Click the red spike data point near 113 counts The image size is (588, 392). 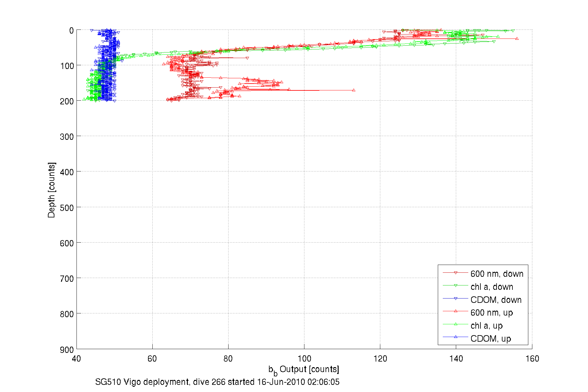[x=354, y=90]
